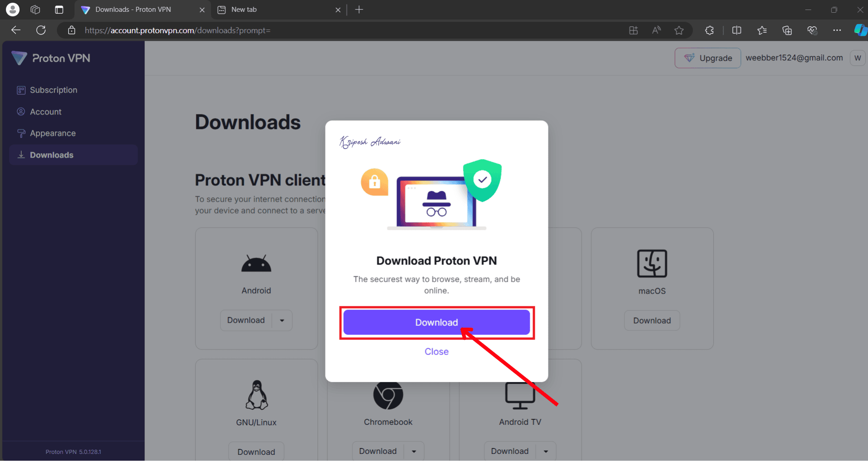This screenshot has width=868, height=463.
Task: Click the Upgrade button
Action: 707,58
